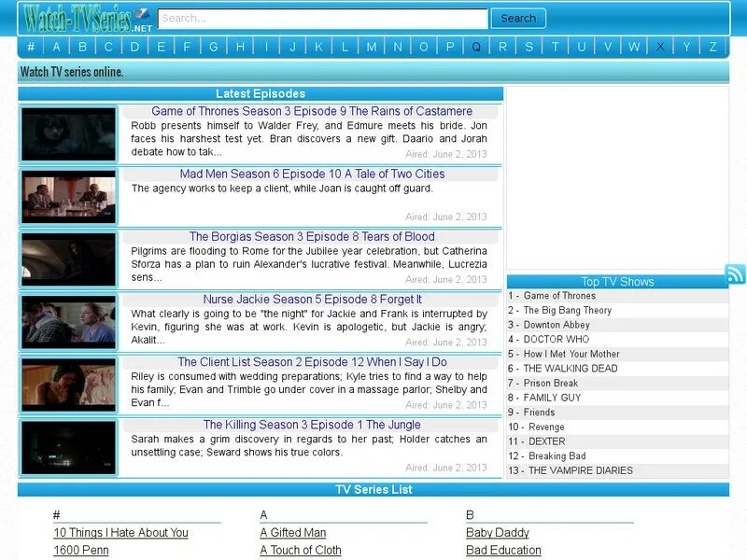This screenshot has height=560, width=747.
Task: Open The Borgias Season 3 Episode 8
Action: pyautogui.click(x=312, y=237)
